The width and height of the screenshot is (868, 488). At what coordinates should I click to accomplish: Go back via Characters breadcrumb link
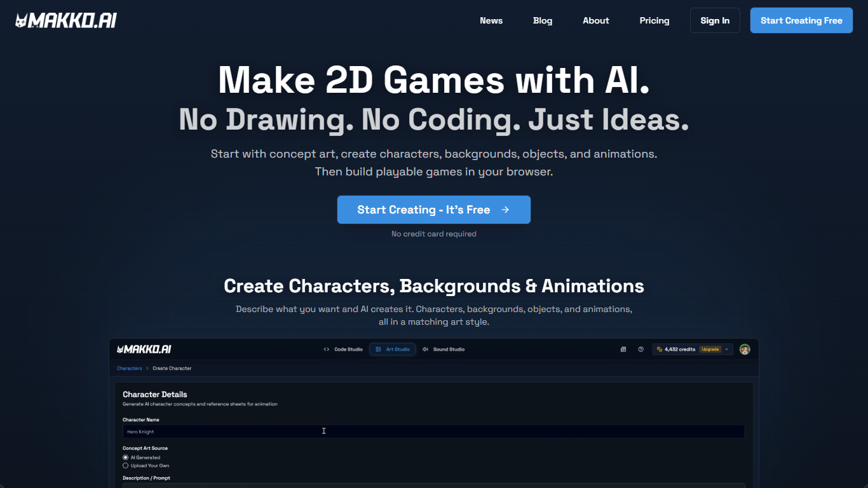[129, 369]
